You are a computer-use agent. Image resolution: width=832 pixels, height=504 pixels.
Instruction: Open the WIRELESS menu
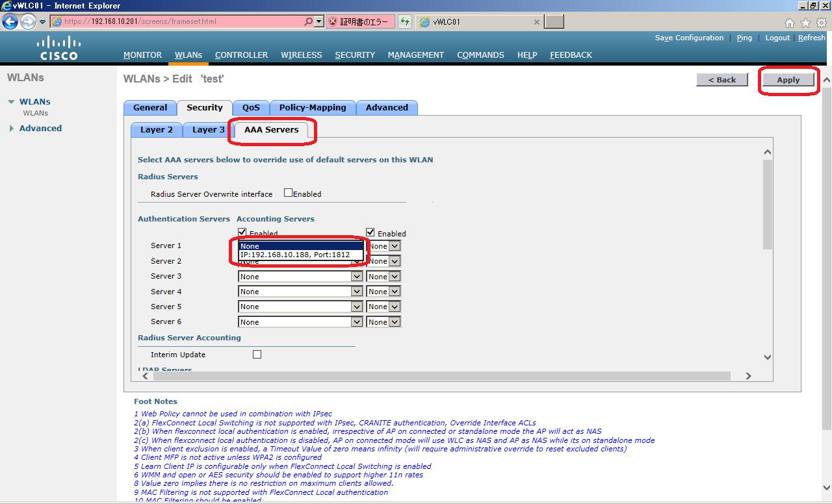coord(301,55)
